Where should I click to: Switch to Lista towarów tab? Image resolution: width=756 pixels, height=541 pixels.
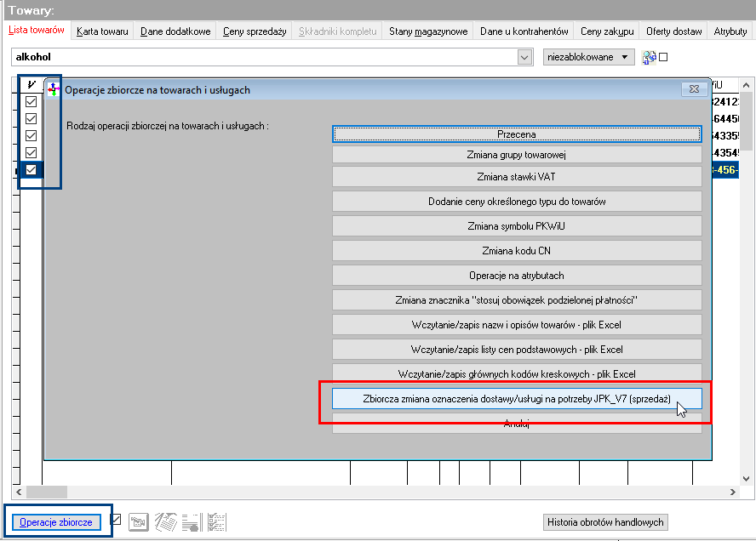37,30
